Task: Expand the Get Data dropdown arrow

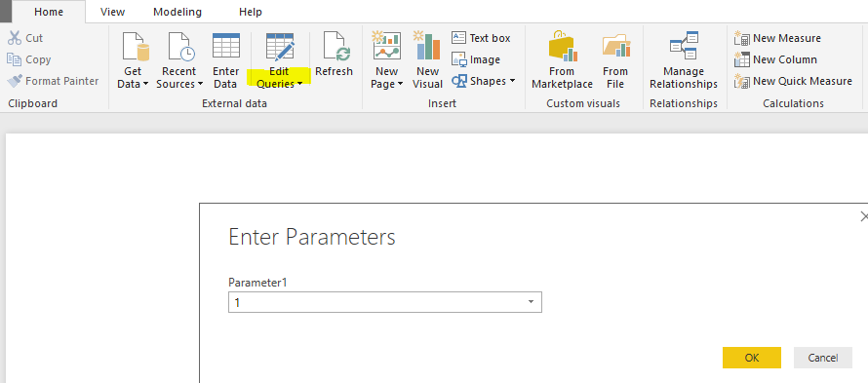Action: coord(146,85)
